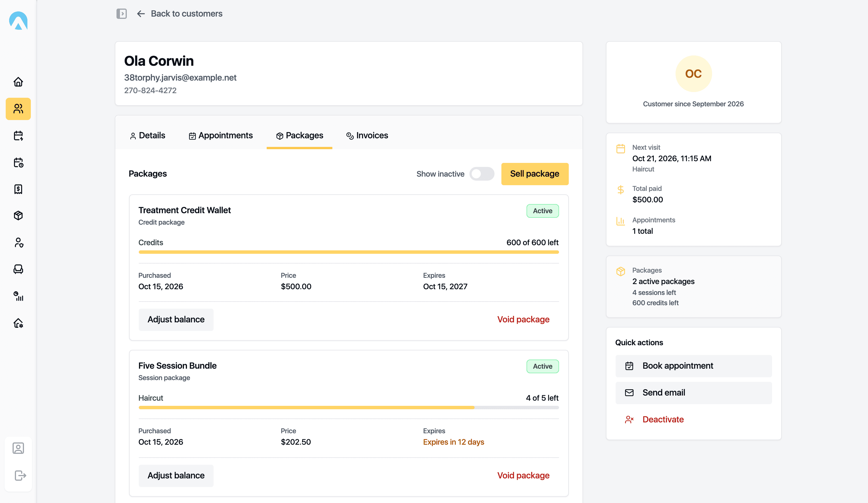Image resolution: width=868 pixels, height=503 pixels.
Task: Click Send email quick action
Action: pyautogui.click(x=693, y=393)
